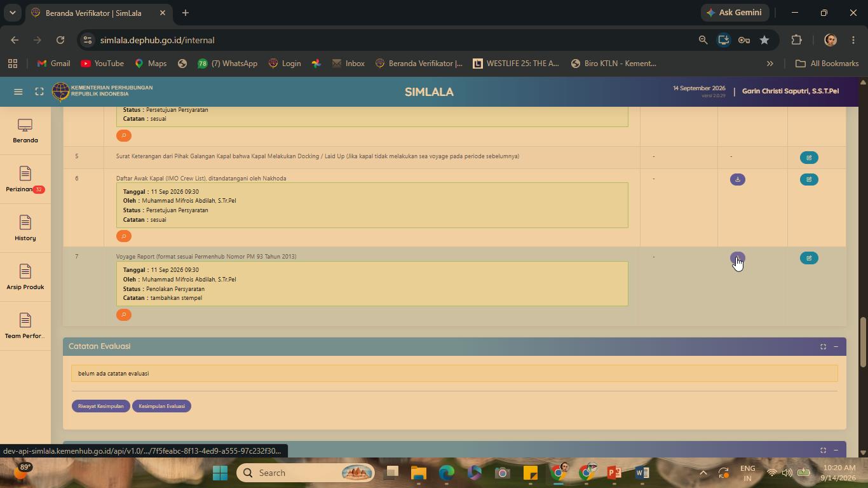Download the Daftar Awak Kapal document
Screen dimensions: 868x488
(x=737, y=179)
